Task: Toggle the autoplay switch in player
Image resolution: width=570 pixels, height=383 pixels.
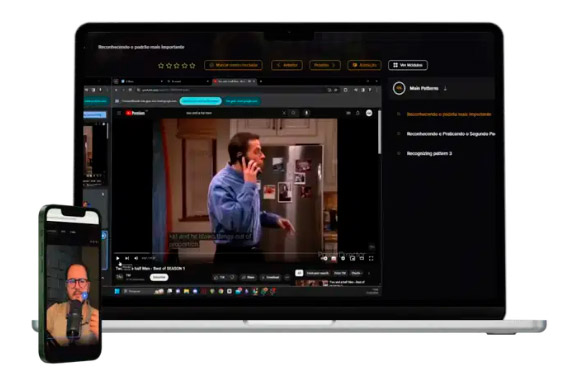Action: coord(324,258)
